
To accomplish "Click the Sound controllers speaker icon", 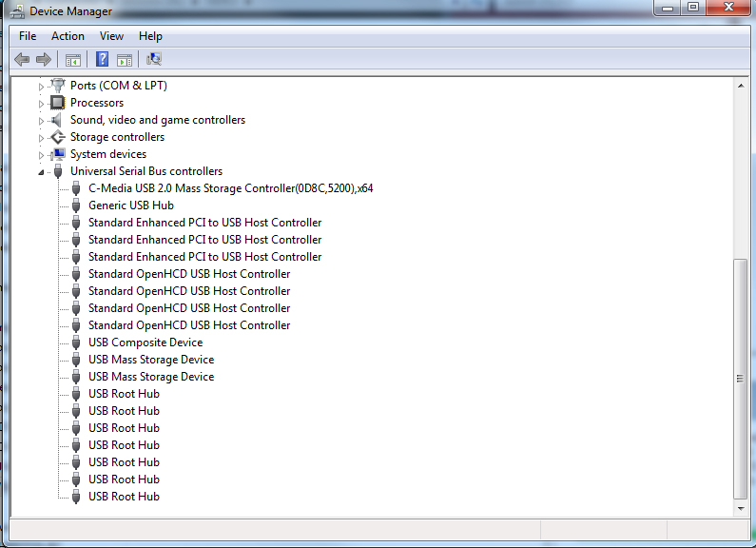I will (x=57, y=120).
